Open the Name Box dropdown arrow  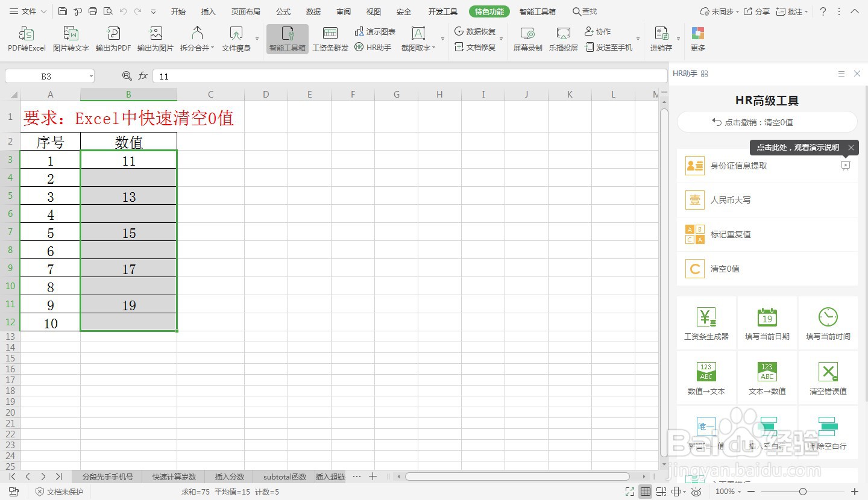coord(91,77)
